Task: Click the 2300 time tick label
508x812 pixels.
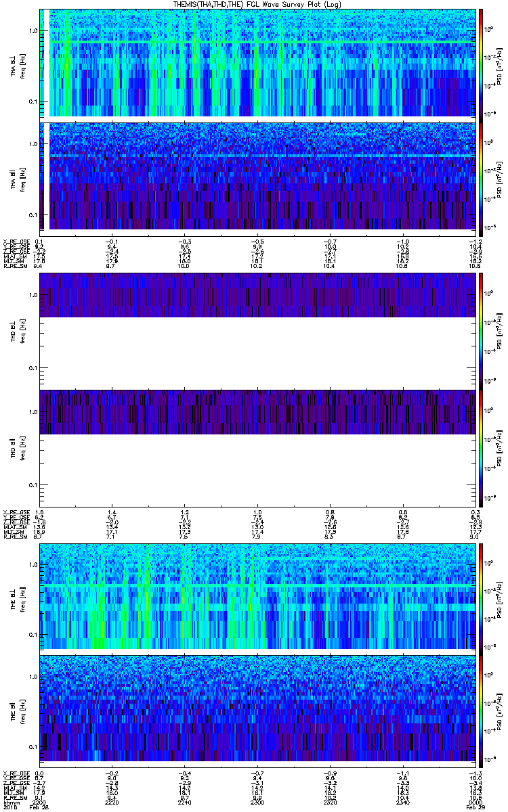Action: [257, 803]
